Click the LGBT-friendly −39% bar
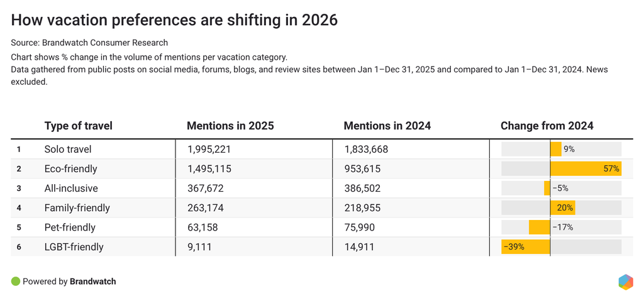This screenshot has width=644, height=301. click(x=526, y=247)
